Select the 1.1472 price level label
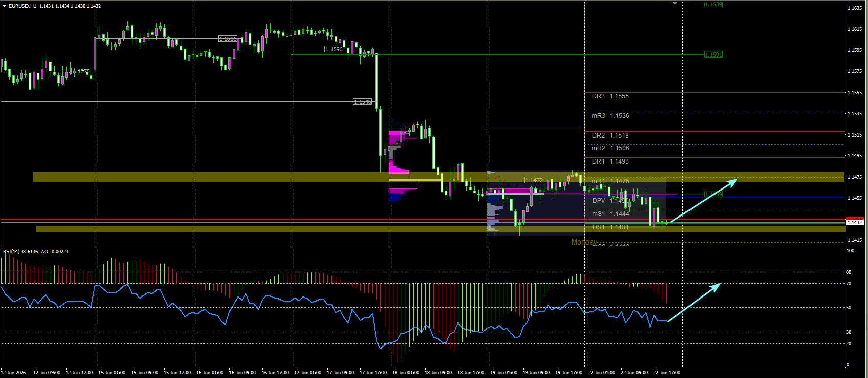The image size is (868, 378). coord(534,180)
